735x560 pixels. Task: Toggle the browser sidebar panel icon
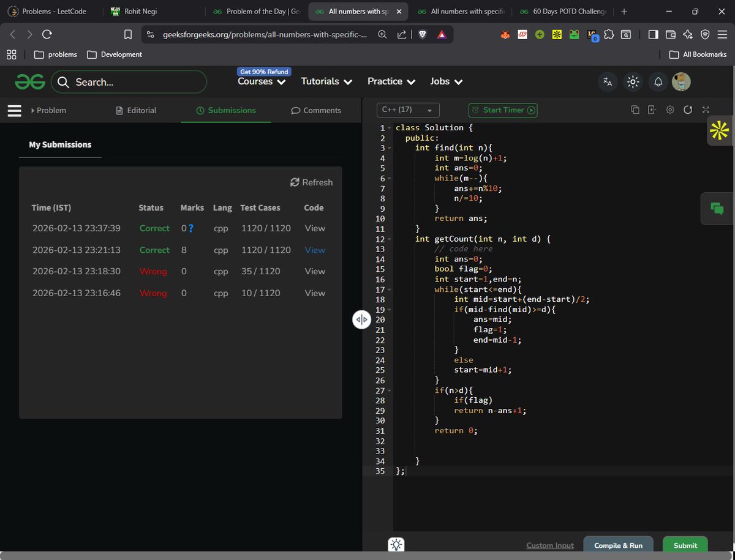tap(653, 35)
